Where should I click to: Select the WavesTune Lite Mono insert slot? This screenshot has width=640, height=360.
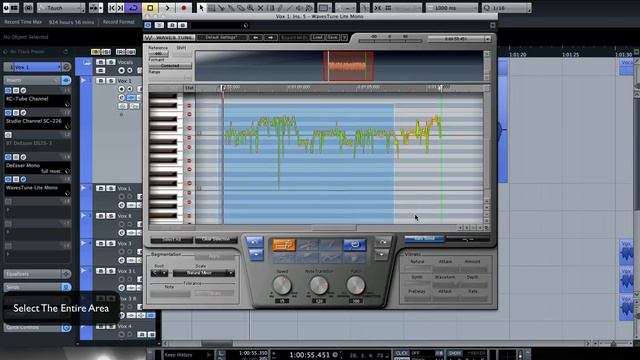pyautogui.click(x=38, y=189)
